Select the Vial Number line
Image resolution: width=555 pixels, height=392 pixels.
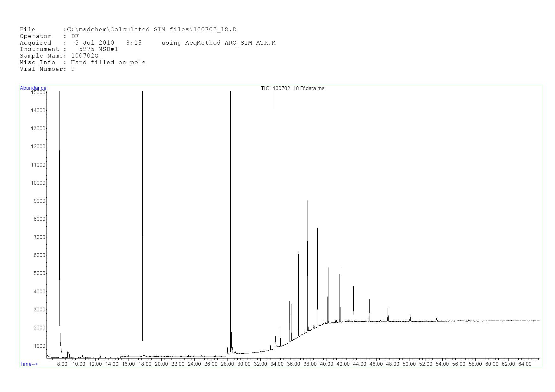pos(47,69)
